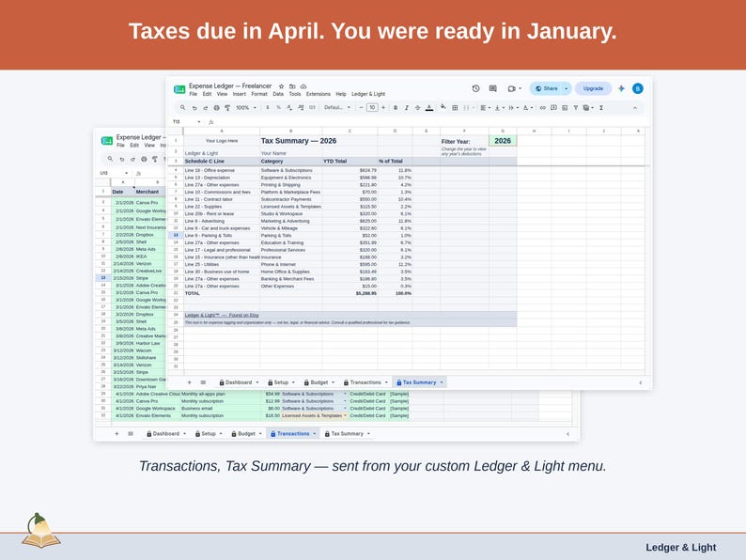Switch to Dashboard tab in Tax Summary window
746x560 pixels.
[239, 382]
